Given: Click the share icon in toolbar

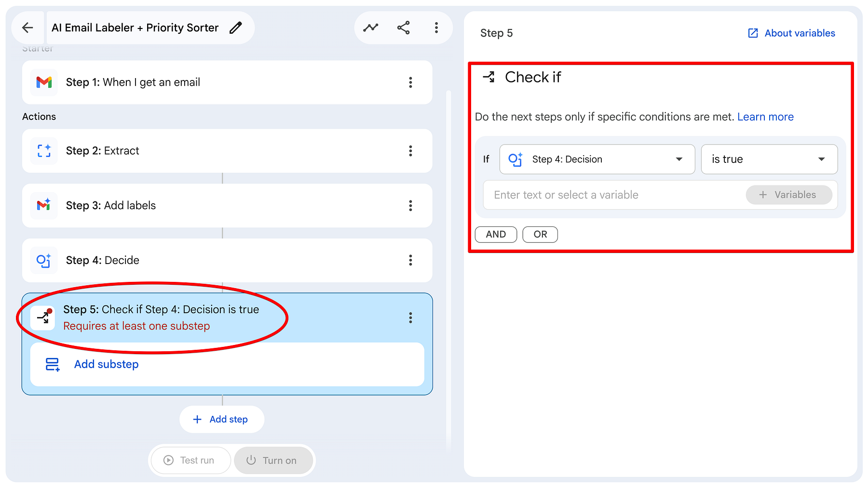Looking at the screenshot, I should 404,28.
